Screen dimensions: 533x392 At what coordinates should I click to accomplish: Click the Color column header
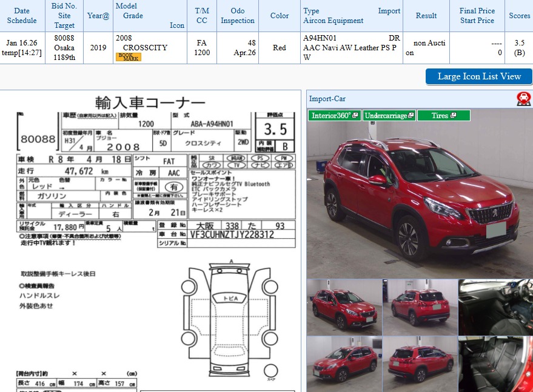coord(280,16)
